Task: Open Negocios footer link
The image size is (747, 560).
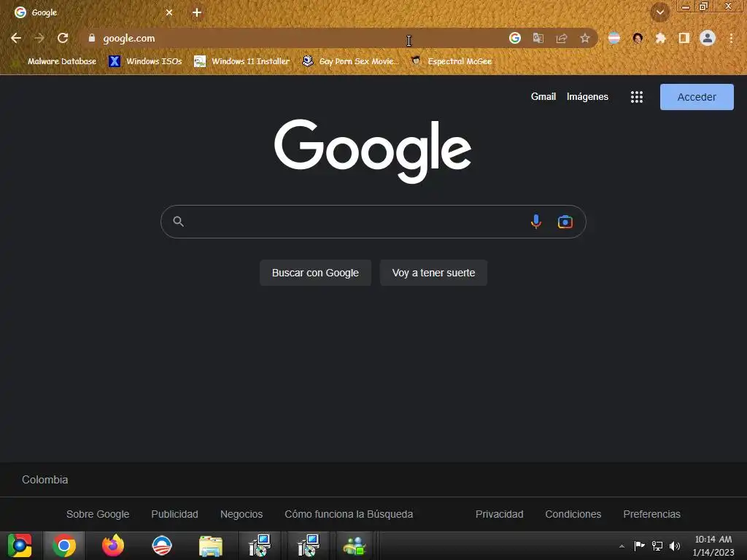Action: pyautogui.click(x=241, y=514)
